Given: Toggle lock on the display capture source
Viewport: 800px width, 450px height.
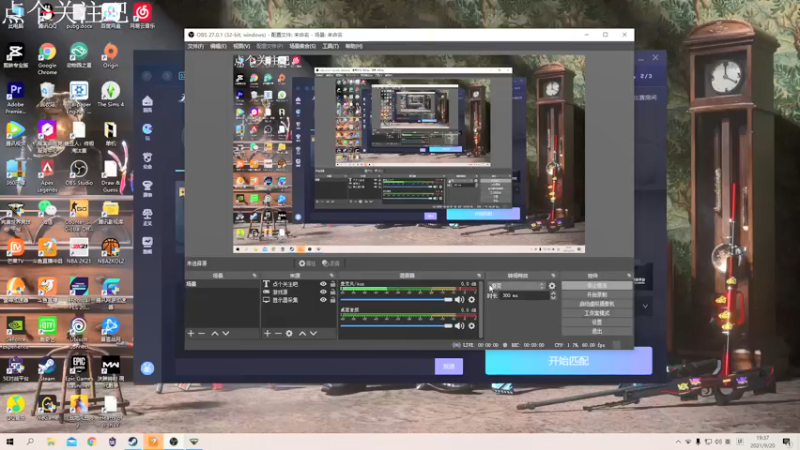Looking at the screenshot, I should (333, 300).
